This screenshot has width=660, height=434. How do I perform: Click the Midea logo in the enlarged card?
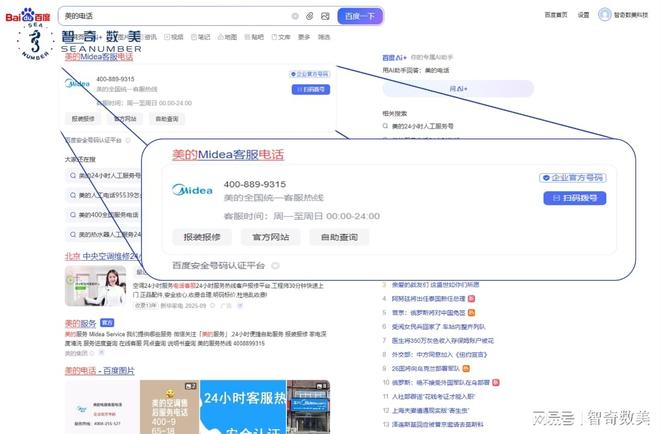tap(192, 190)
